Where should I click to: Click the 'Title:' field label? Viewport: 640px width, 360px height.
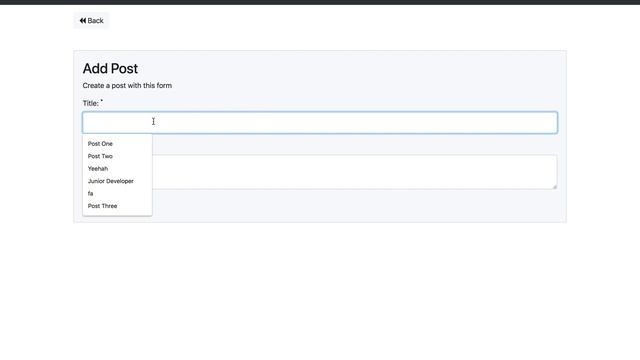tap(91, 103)
